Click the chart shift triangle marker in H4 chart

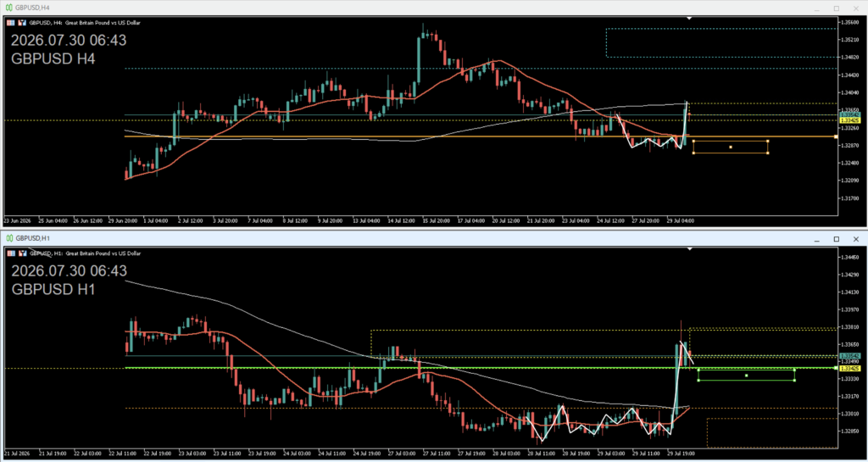(x=689, y=19)
